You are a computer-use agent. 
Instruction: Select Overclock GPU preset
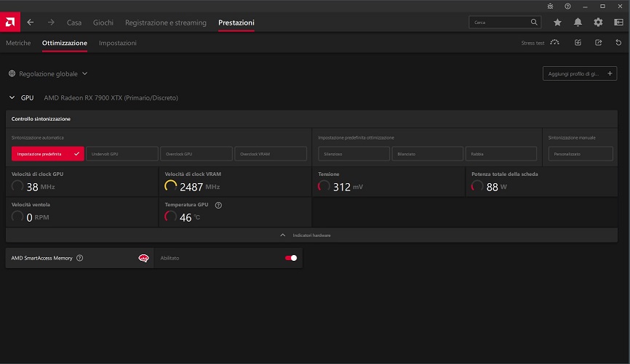point(196,154)
